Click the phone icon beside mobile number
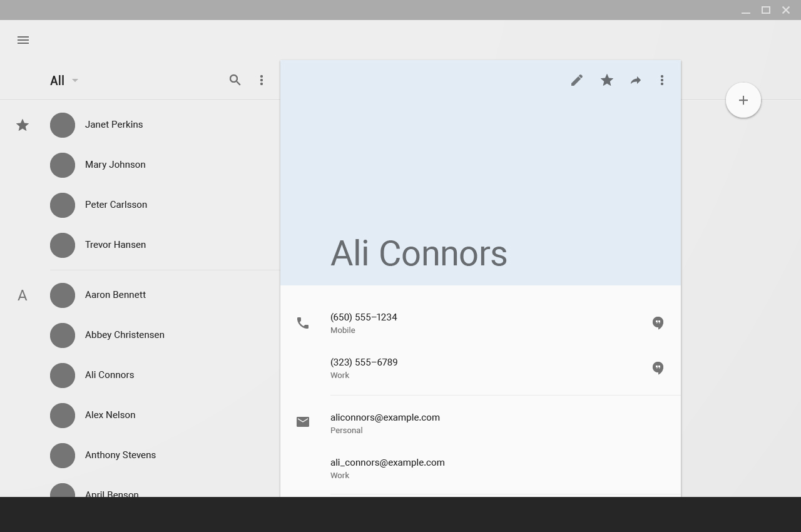Screen dimensions: 801x532 pyautogui.click(x=303, y=323)
